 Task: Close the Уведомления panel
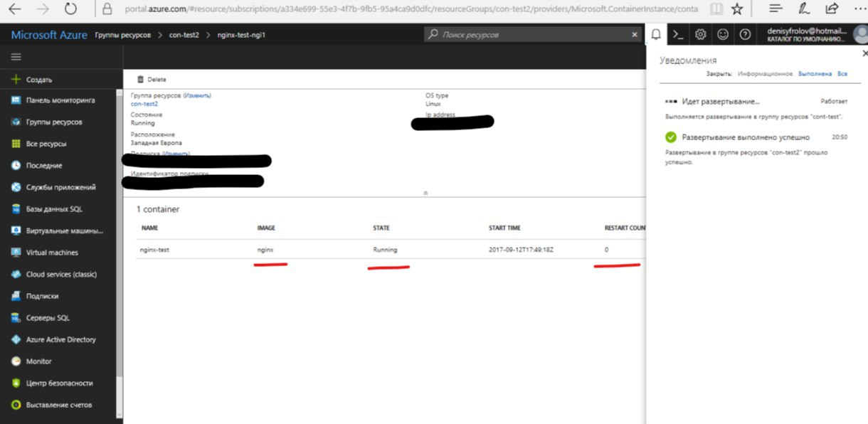coord(864,53)
